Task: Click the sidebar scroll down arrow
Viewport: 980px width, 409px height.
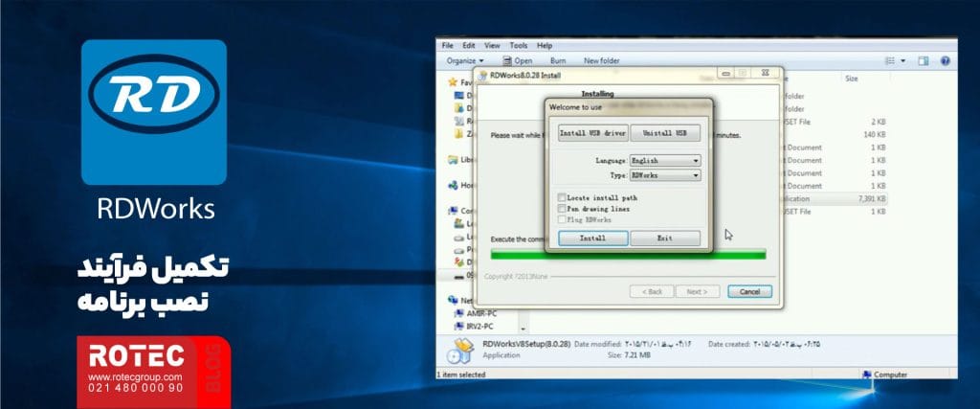Action: click(x=523, y=329)
